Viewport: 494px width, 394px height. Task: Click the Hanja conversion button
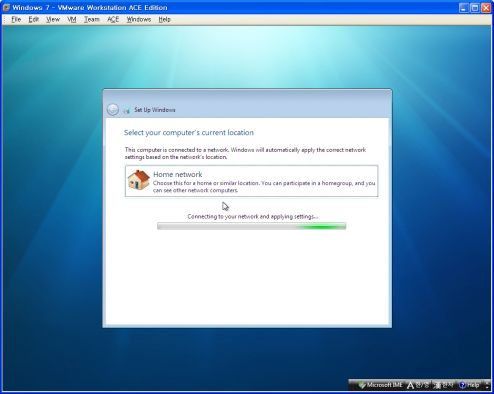tap(444, 385)
